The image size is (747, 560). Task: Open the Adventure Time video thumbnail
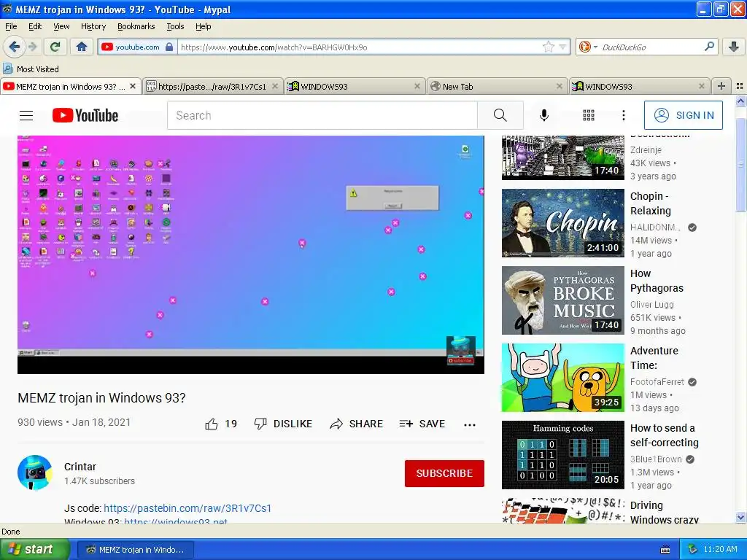coord(562,378)
